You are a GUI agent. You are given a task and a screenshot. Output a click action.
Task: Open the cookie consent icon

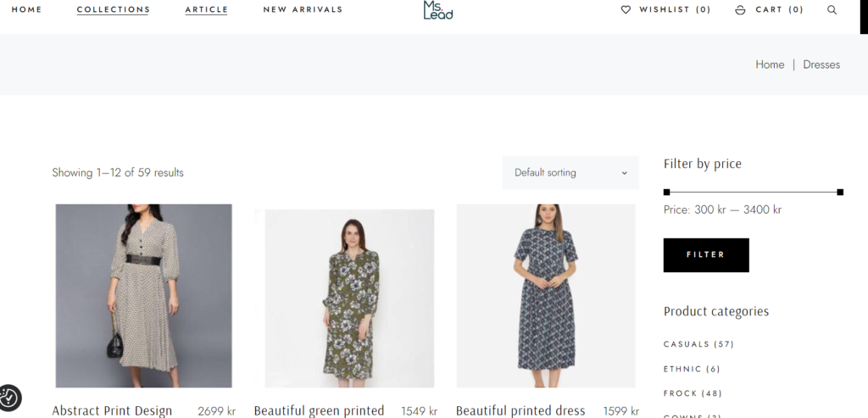pyautogui.click(x=9, y=397)
